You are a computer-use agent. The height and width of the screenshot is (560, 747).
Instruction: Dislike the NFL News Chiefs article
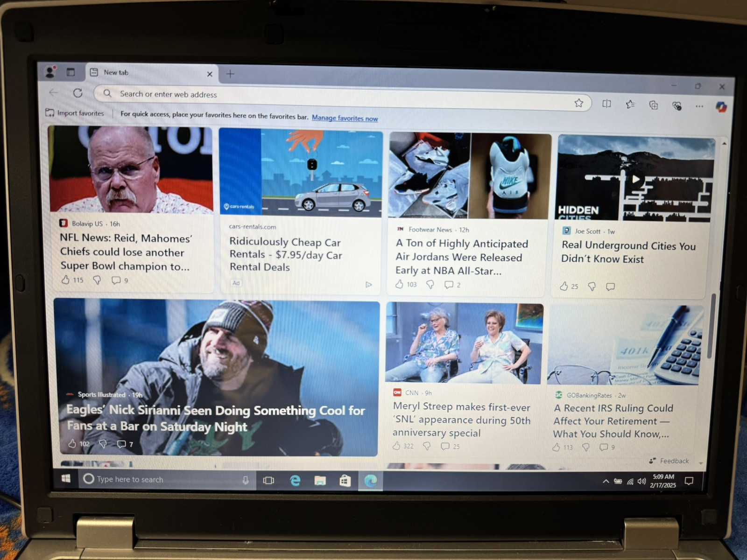97,280
